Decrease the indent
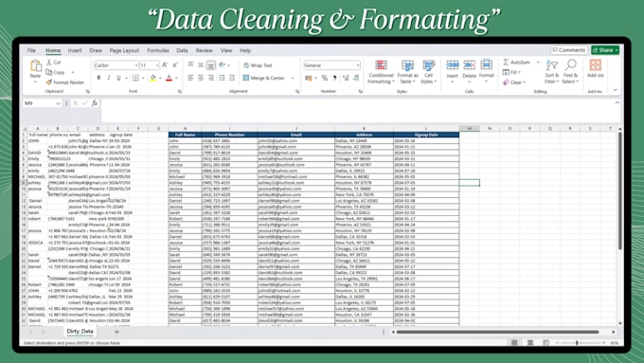 pyautogui.click(x=222, y=78)
